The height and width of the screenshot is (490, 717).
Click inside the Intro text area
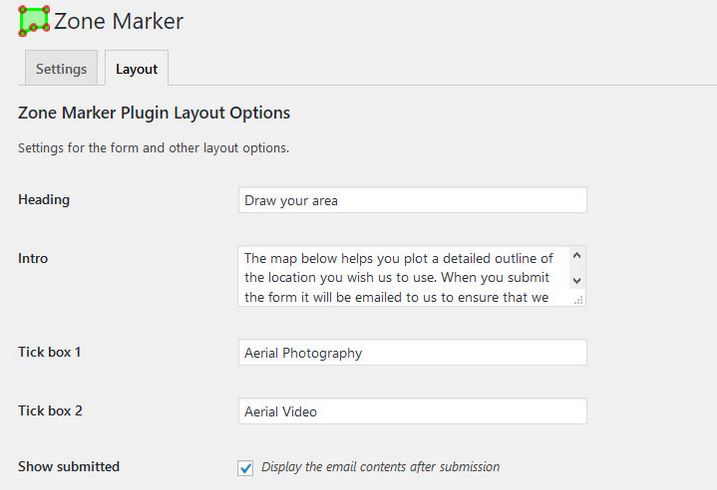pos(404,276)
